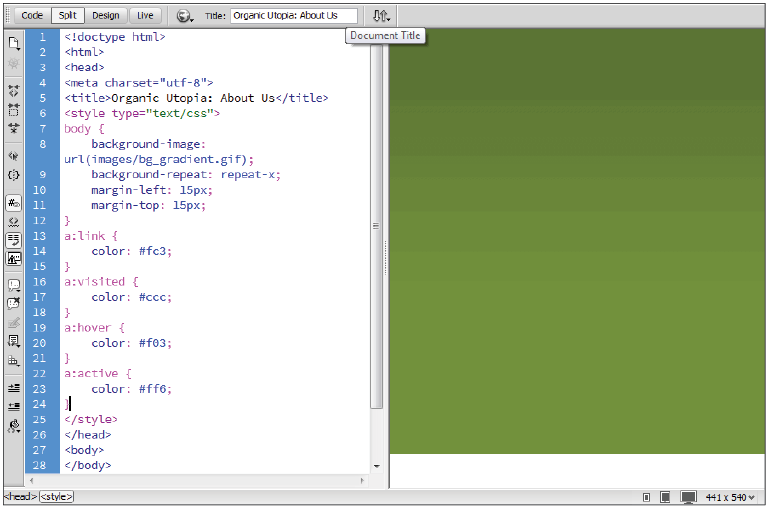769x509 pixels.
Task: Click the Apply Comment icon
Action: tap(14, 285)
